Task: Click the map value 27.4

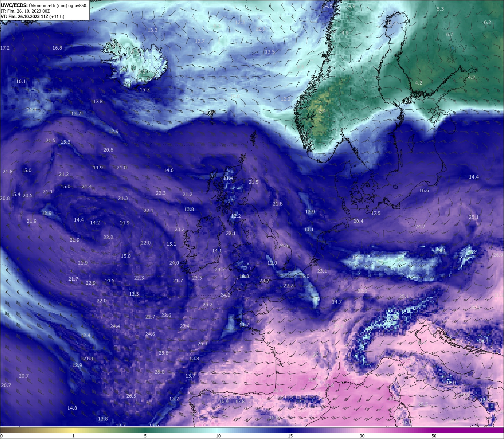Action: pyautogui.click(x=185, y=326)
